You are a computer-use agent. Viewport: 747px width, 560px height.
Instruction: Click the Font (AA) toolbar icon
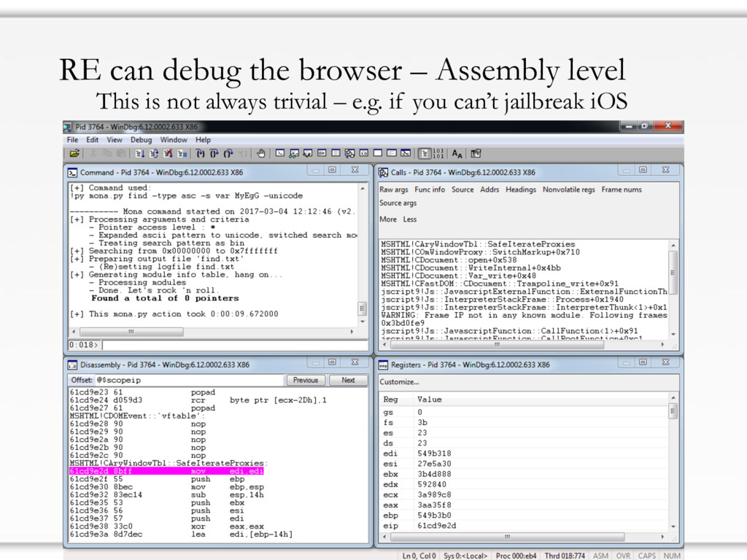457,153
